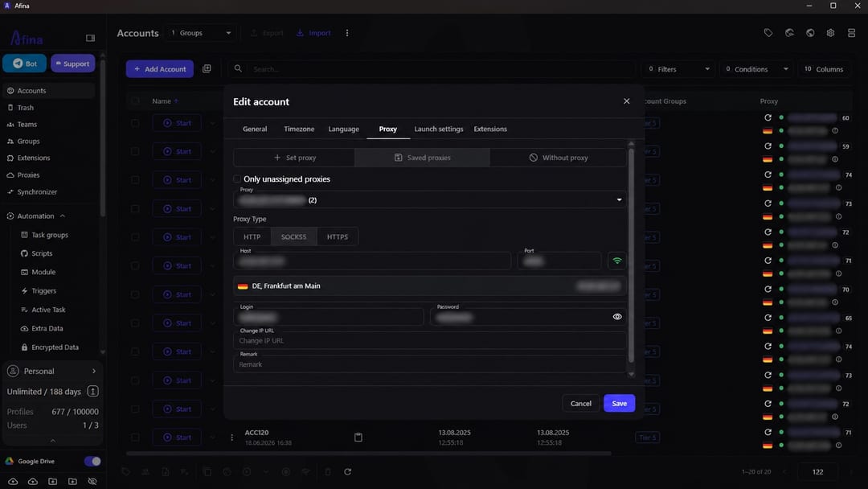Open Scripts under Automation
The height and width of the screenshot is (489, 868).
click(x=42, y=253)
